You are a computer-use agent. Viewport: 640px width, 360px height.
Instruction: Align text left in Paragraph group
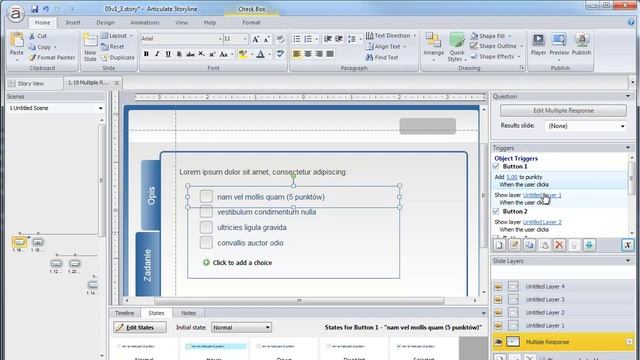point(297,54)
